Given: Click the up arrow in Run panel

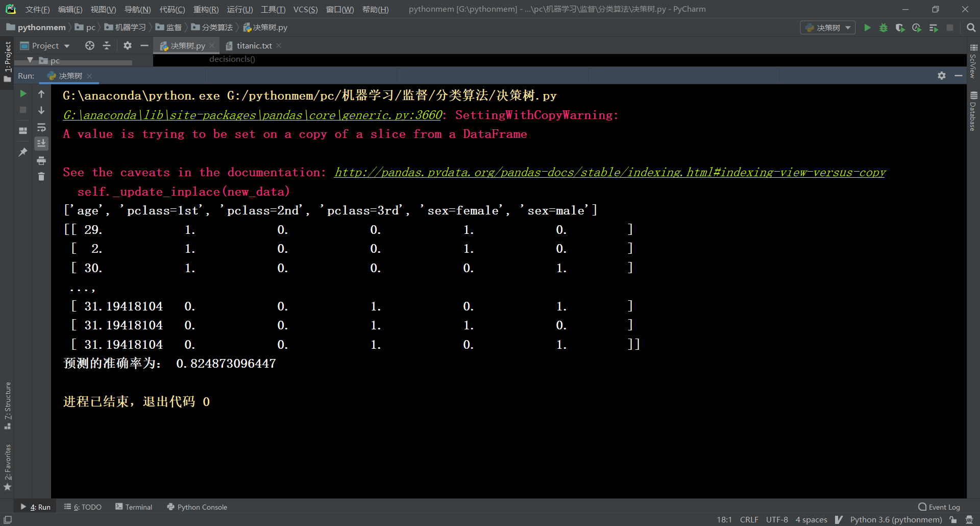Looking at the screenshot, I should click(41, 94).
